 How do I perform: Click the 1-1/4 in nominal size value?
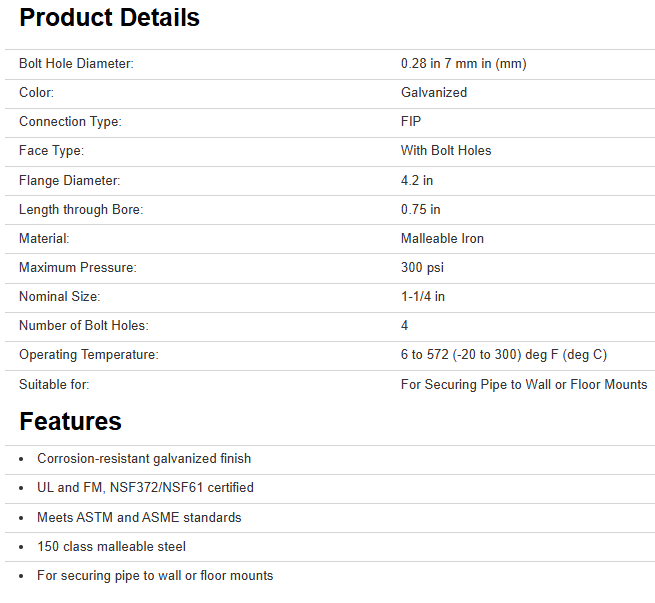coord(423,297)
